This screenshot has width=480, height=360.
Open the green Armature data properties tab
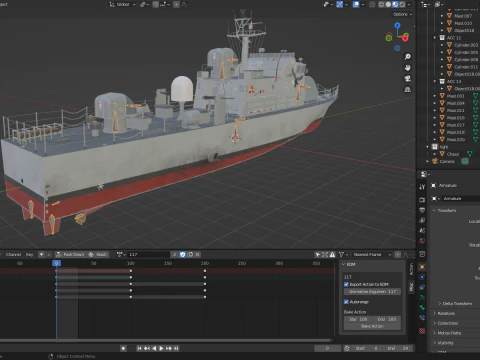coord(422,297)
